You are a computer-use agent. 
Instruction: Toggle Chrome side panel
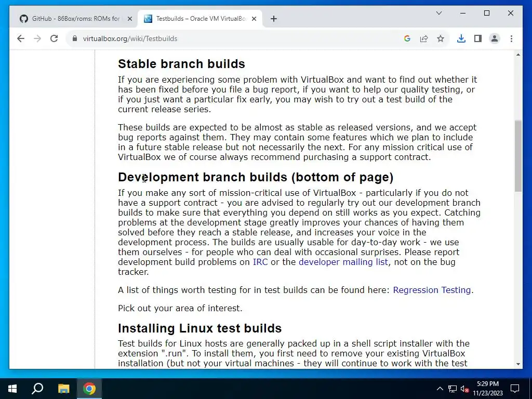pyautogui.click(x=478, y=38)
